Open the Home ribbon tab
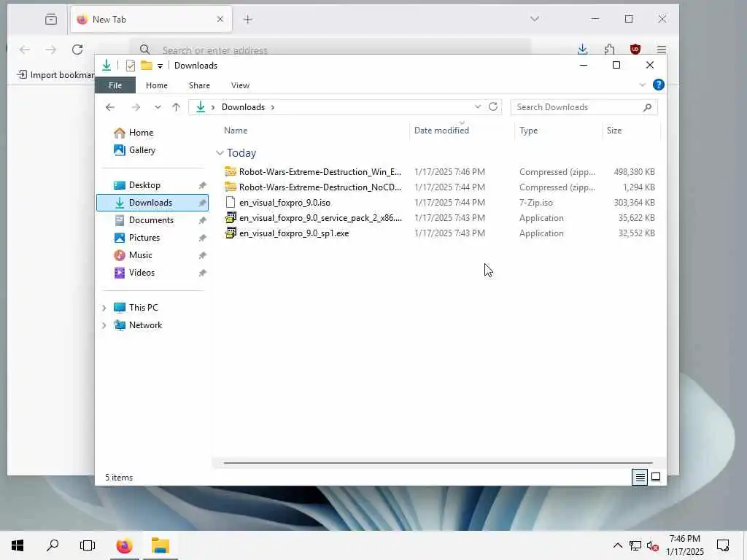 click(156, 85)
